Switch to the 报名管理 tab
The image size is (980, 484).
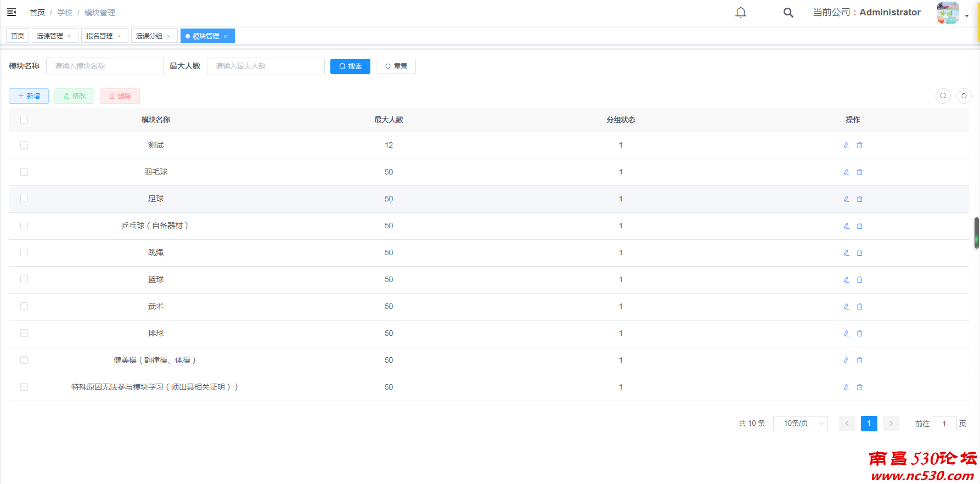(99, 36)
